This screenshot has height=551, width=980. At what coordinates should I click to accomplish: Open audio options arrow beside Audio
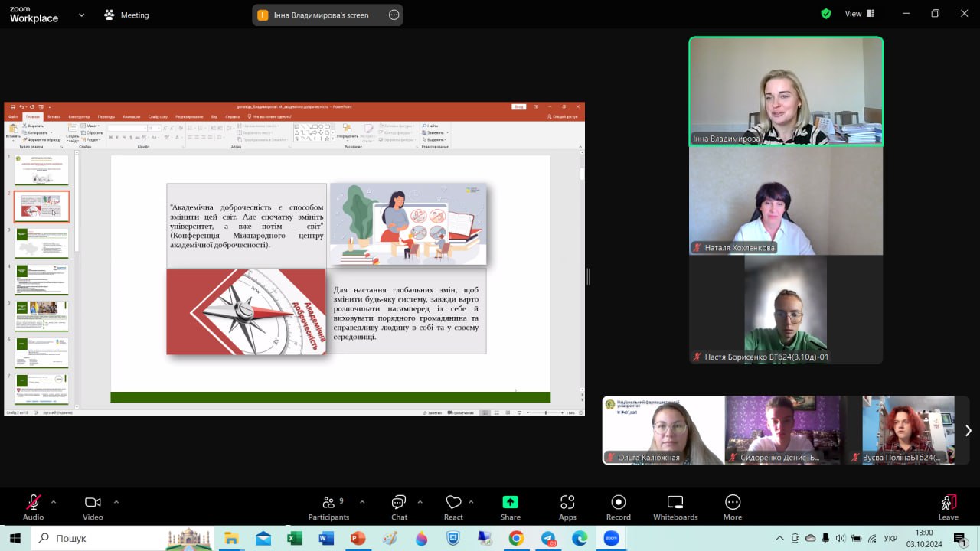54,502
